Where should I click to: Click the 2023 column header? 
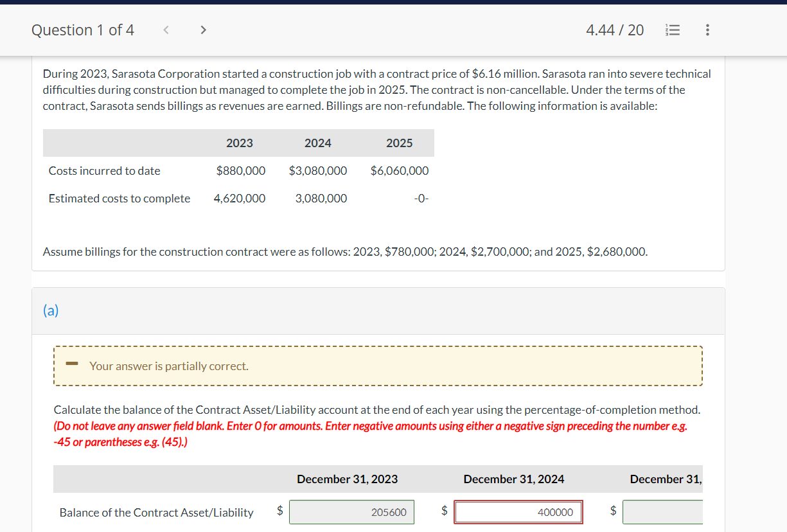(240, 143)
